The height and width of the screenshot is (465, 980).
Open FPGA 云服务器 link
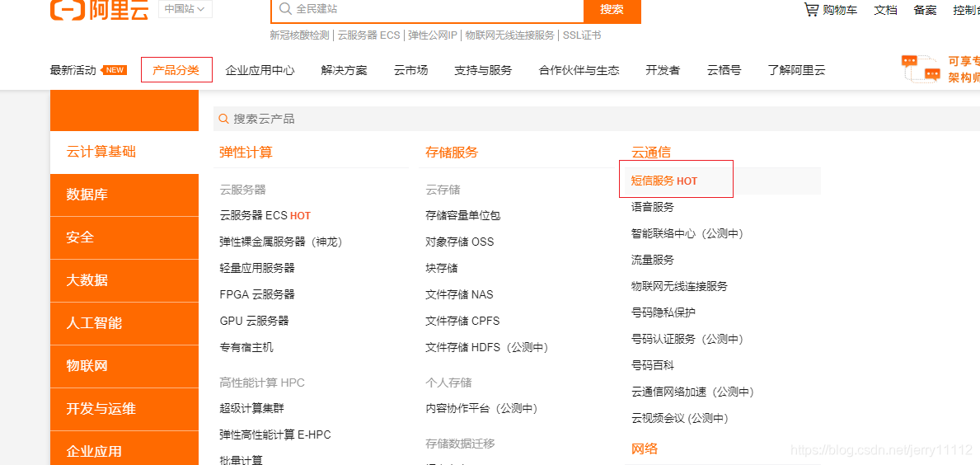(x=257, y=294)
